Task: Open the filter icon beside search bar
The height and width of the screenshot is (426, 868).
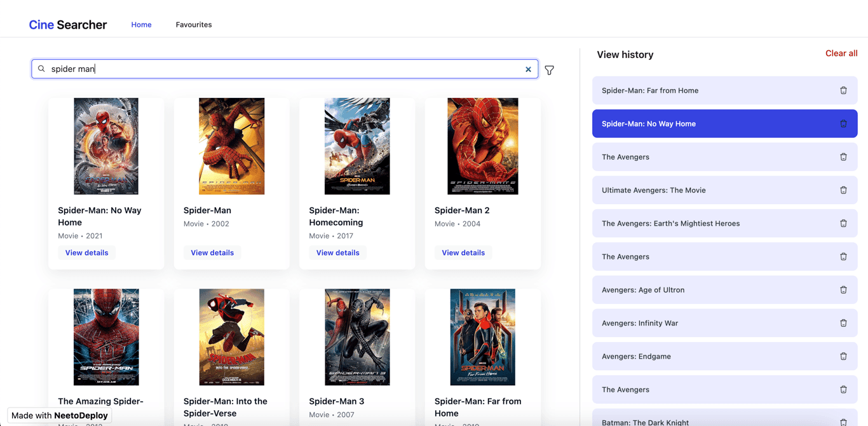Action: click(x=549, y=70)
